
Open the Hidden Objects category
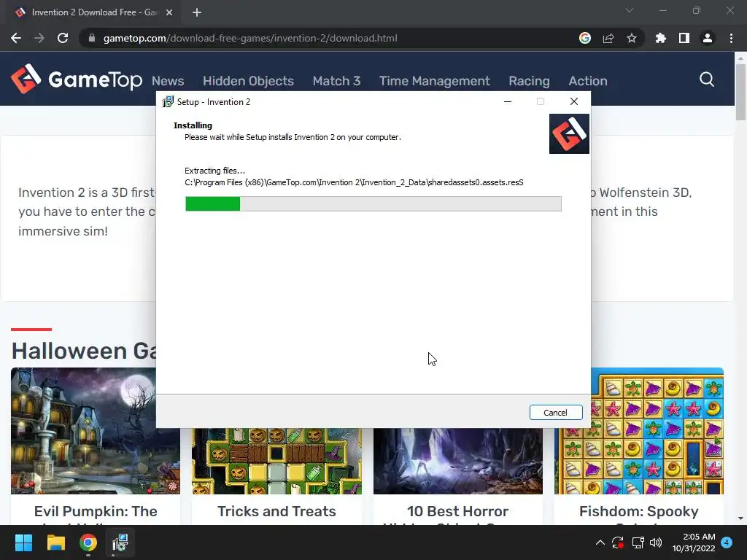(248, 81)
